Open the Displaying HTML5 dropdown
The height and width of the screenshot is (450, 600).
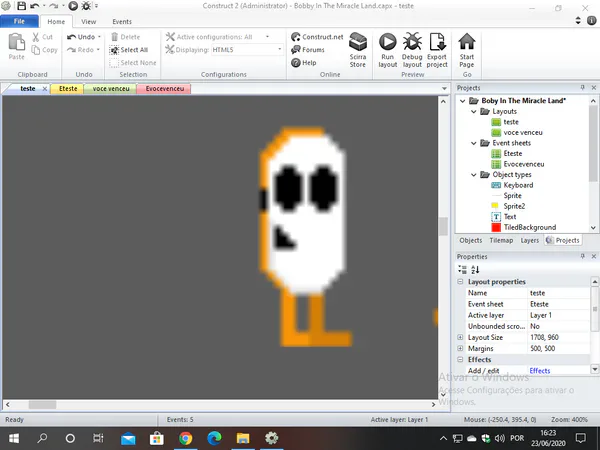279,49
